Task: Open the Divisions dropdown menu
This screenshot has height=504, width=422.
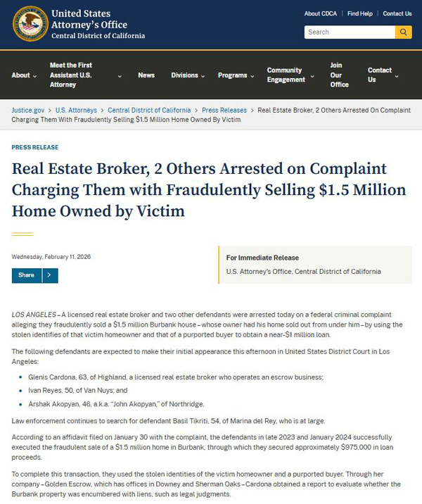Action: click(x=203, y=76)
